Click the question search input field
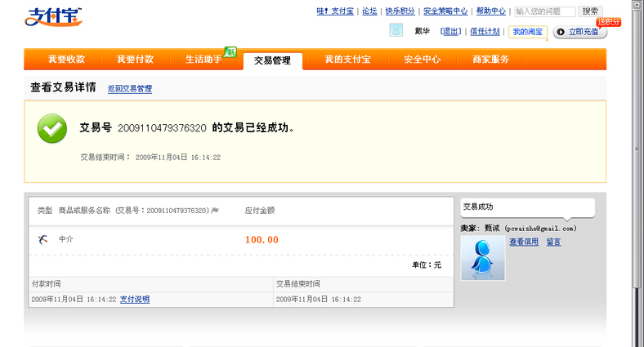This screenshot has width=644, height=347. pyautogui.click(x=544, y=11)
